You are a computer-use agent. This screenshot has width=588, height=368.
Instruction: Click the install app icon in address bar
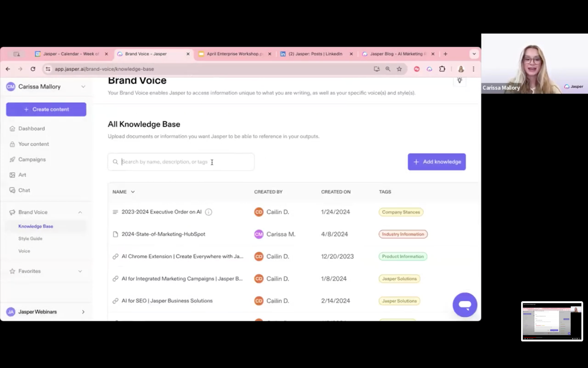pyautogui.click(x=377, y=69)
